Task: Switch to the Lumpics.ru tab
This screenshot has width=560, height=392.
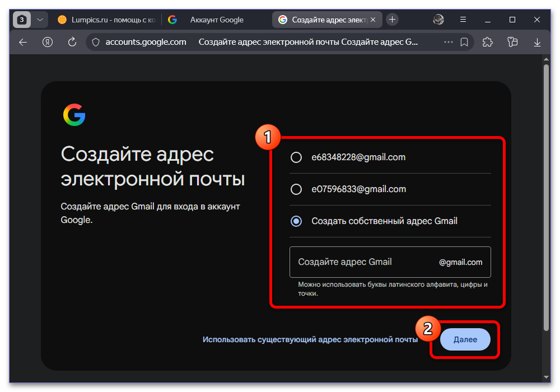Action: pos(106,20)
